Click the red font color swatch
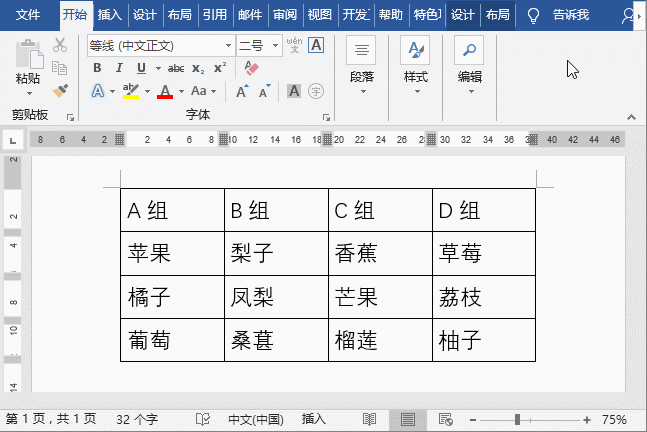Viewport: 647px width, 432px height. [165, 91]
